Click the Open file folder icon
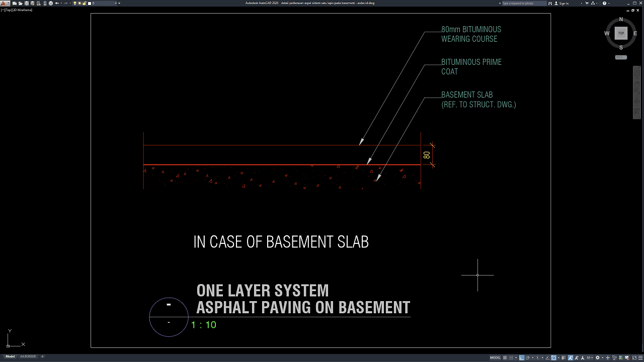644x362 pixels. 20,3
